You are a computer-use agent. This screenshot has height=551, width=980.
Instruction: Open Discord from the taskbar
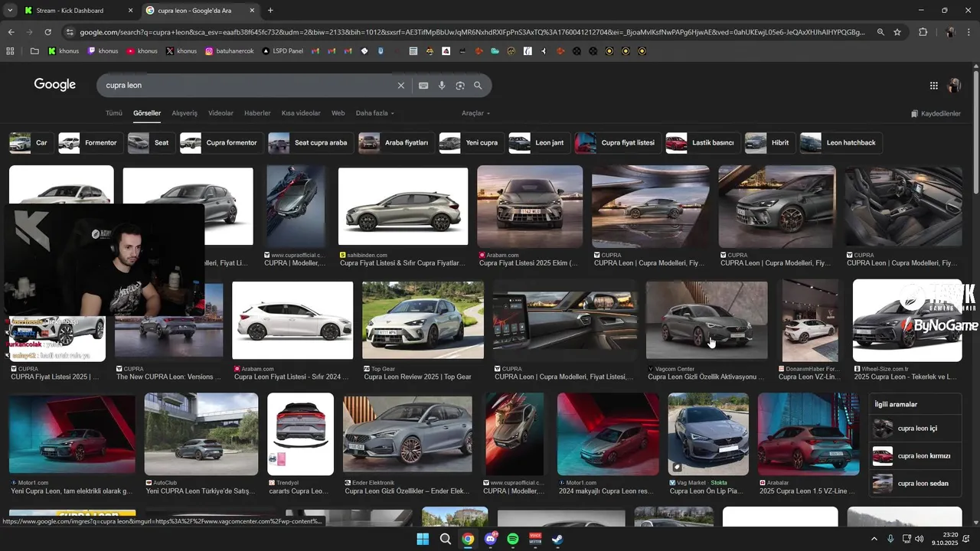point(491,539)
